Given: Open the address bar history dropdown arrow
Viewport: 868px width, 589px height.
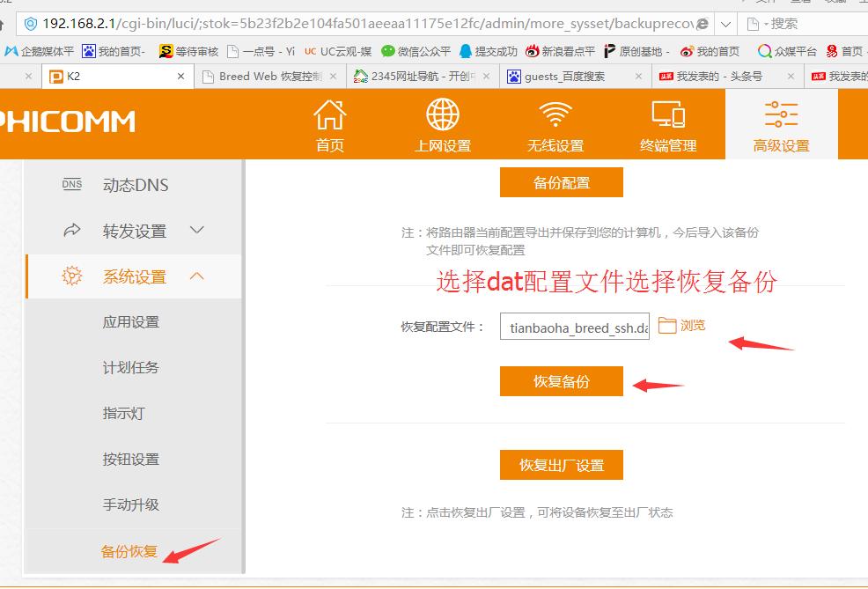Looking at the screenshot, I should pyautogui.click(x=724, y=25).
